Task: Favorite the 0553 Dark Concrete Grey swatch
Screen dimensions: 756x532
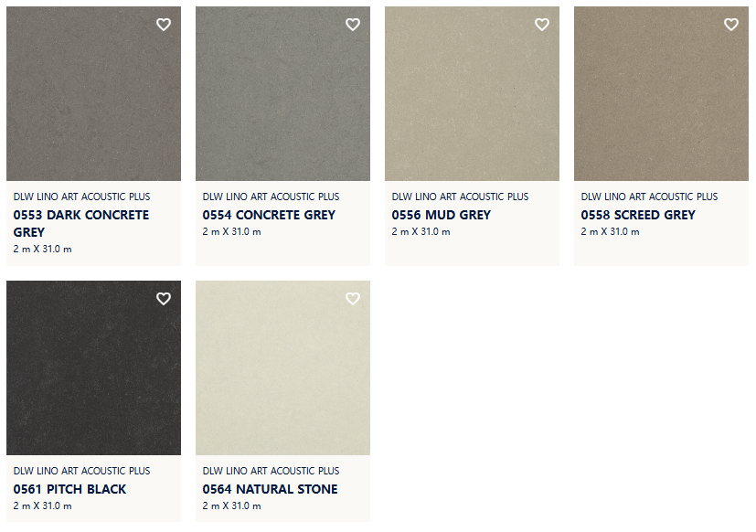Action: 164,24
